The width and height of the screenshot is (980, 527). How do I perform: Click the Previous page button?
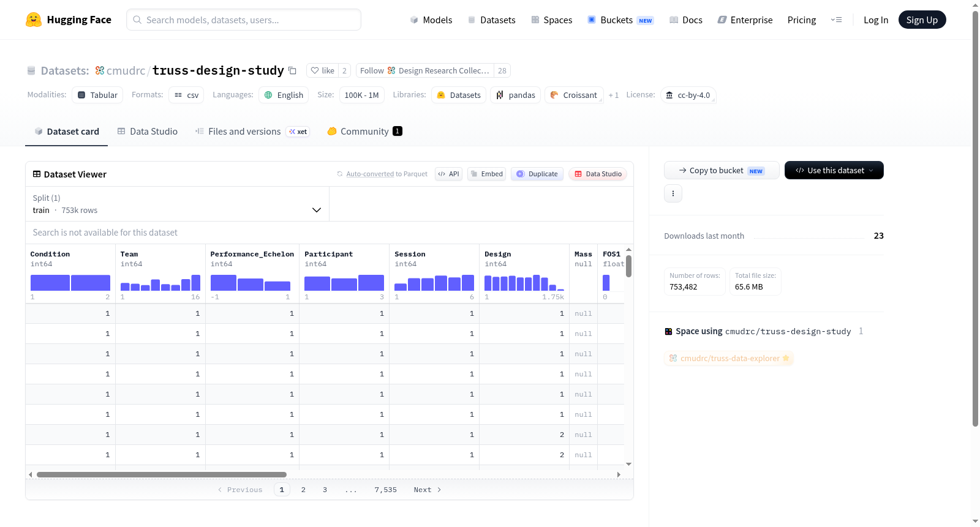click(240, 490)
